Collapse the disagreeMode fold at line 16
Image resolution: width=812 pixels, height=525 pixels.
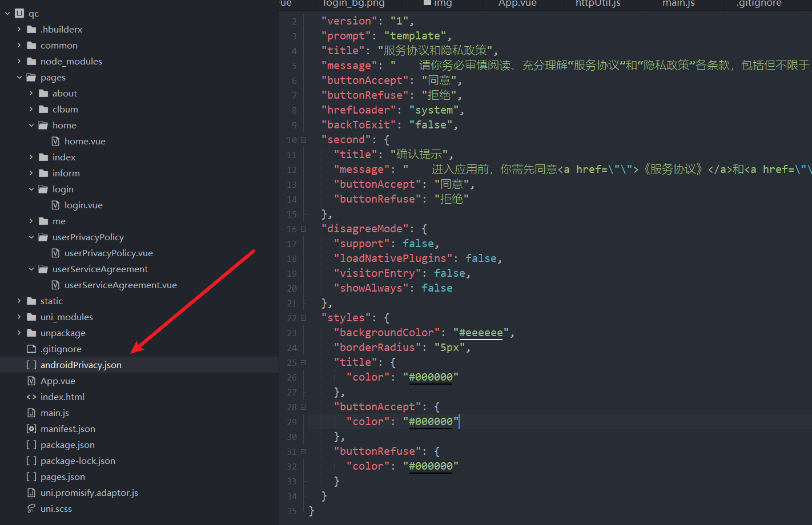(x=304, y=229)
